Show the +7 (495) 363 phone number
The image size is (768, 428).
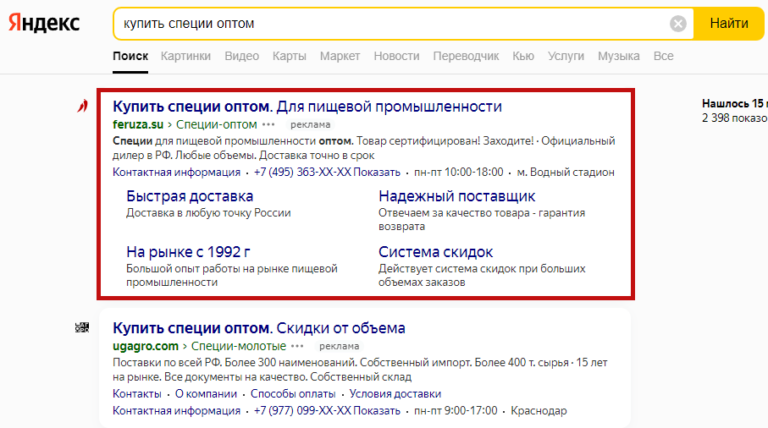coord(327,172)
